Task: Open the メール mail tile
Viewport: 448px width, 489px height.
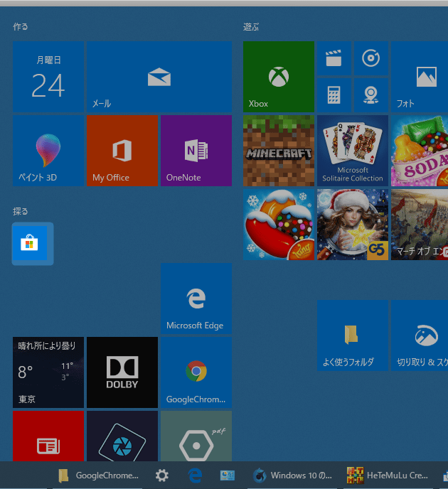Action: click(159, 77)
